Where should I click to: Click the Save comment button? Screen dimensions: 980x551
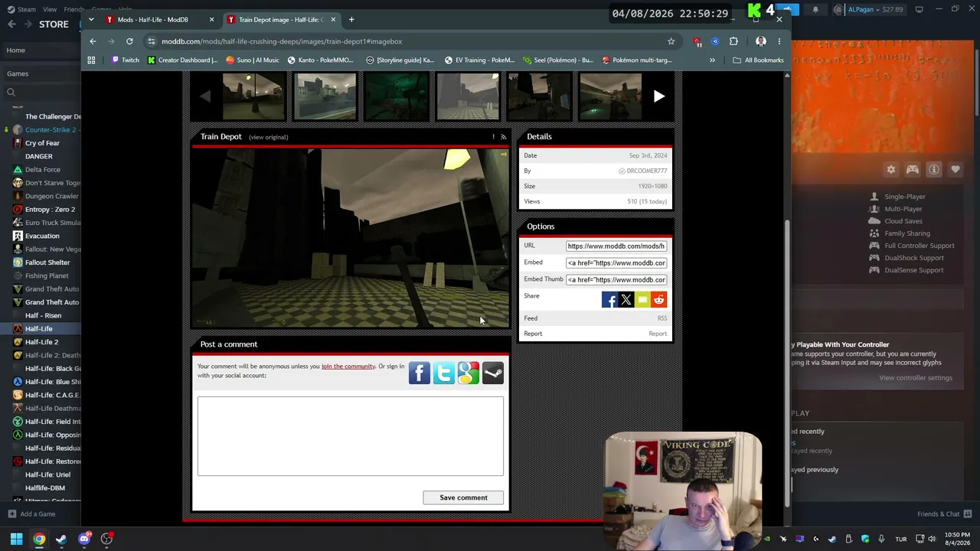463,497
